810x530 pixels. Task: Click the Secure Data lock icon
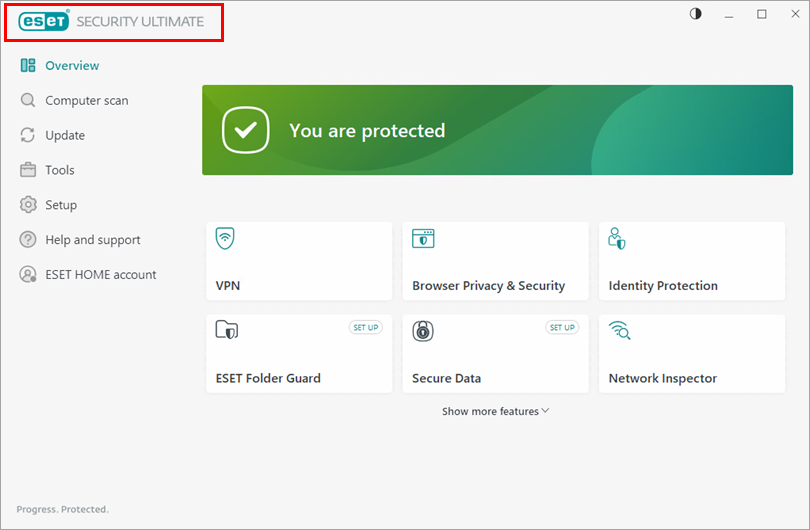[x=423, y=331]
